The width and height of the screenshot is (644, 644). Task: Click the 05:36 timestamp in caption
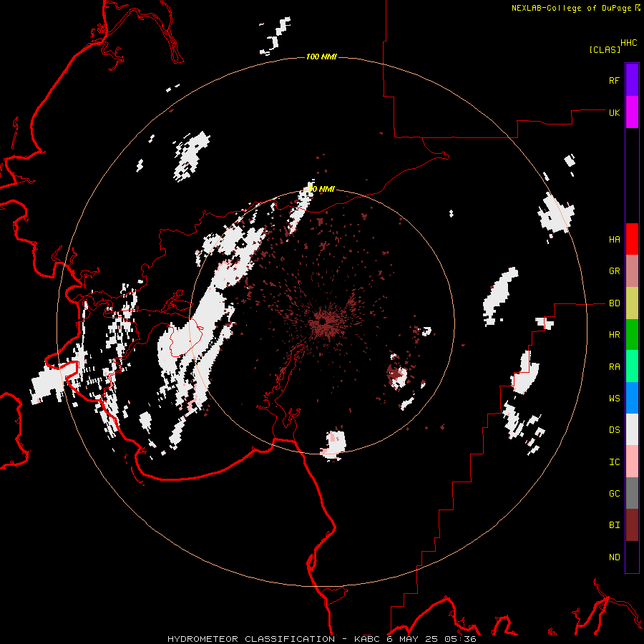pyautogui.click(x=460, y=639)
